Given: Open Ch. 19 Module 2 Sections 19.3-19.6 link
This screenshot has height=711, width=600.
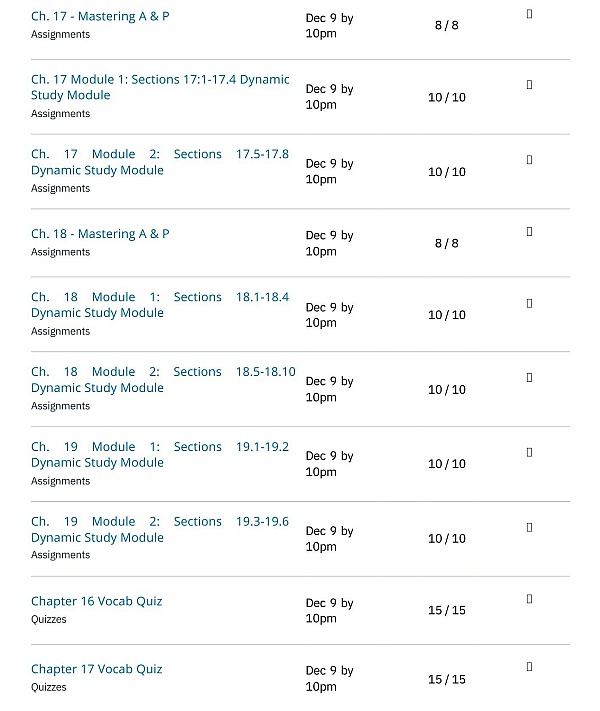Looking at the screenshot, I should coord(160,529).
